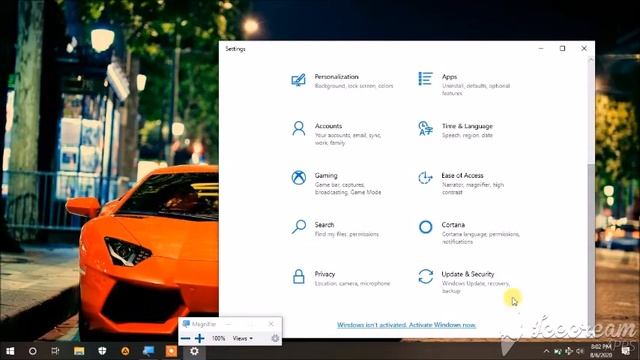Open the taskbar clock and date
The width and height of the screenshot is (640, 360).
click(601, 351)
